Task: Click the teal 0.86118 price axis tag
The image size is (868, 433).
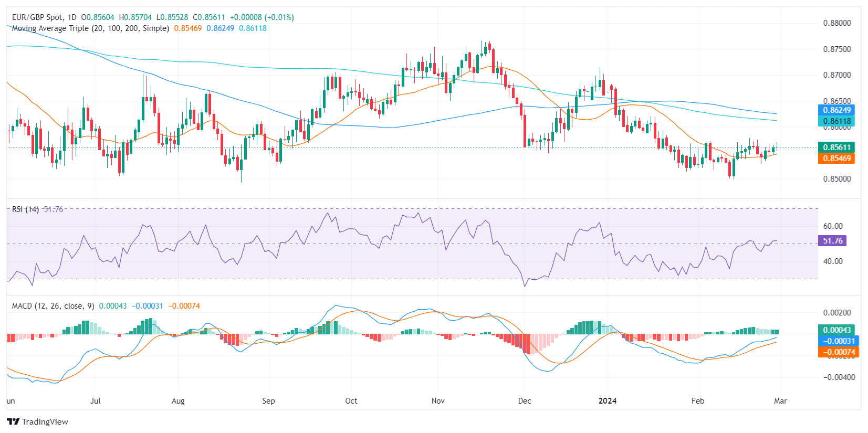Action: pos(836,121)
